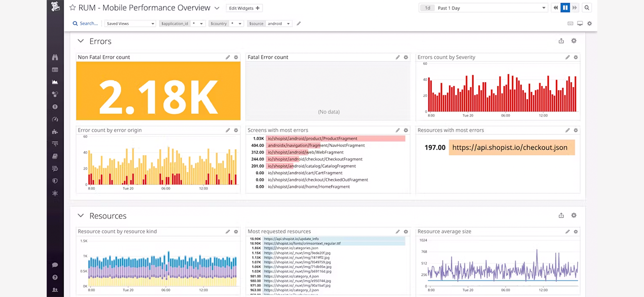Viewport: 644px width, 297px height.
Task: Edit the Errors count by Severity widget
Action: pyautogui.click(x=568, y=57)
